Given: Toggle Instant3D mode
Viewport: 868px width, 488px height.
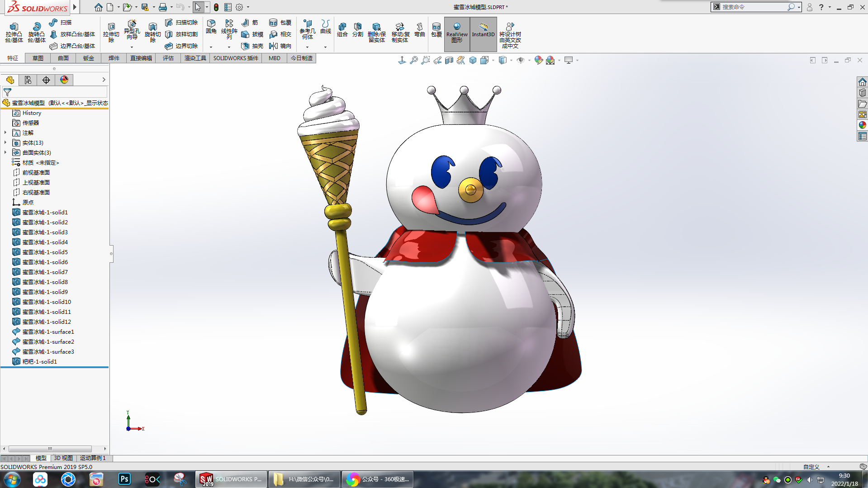Looking at the screenshot, I should click(483, 33).
